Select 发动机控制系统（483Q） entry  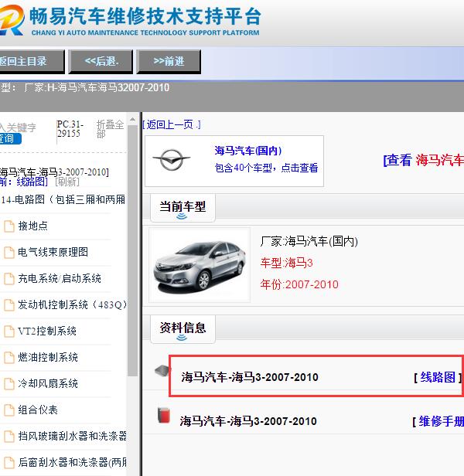pos(72,304)
